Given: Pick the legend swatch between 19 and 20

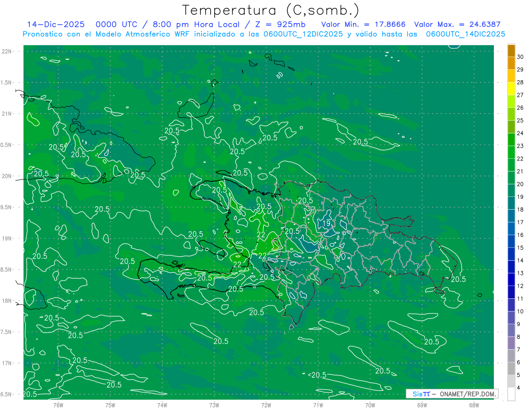Looking at the screenshot, I should click(512, 190).
